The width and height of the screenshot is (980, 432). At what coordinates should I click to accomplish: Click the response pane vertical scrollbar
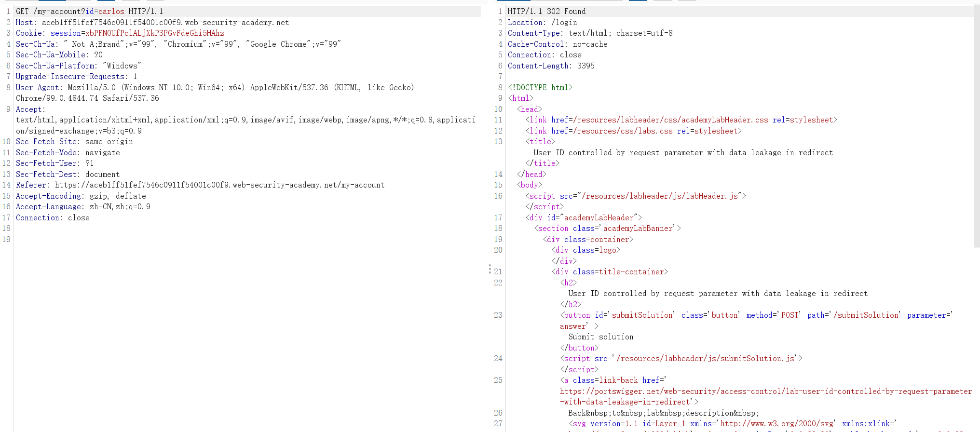(977, 126)
